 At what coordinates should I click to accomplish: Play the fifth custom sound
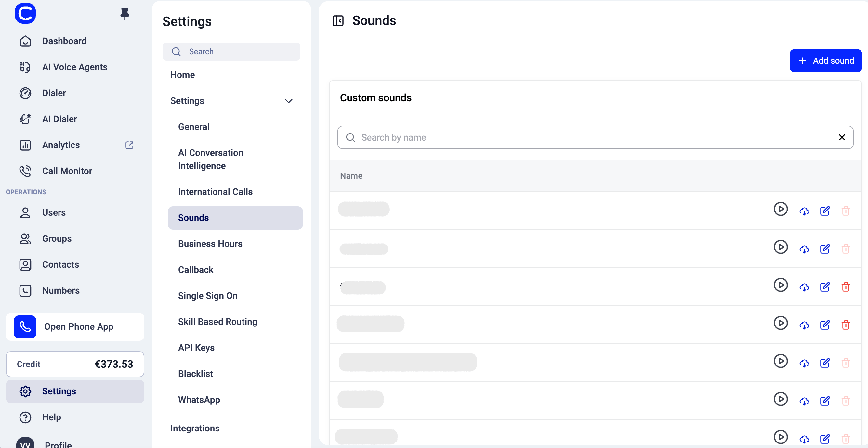point(781,361)
